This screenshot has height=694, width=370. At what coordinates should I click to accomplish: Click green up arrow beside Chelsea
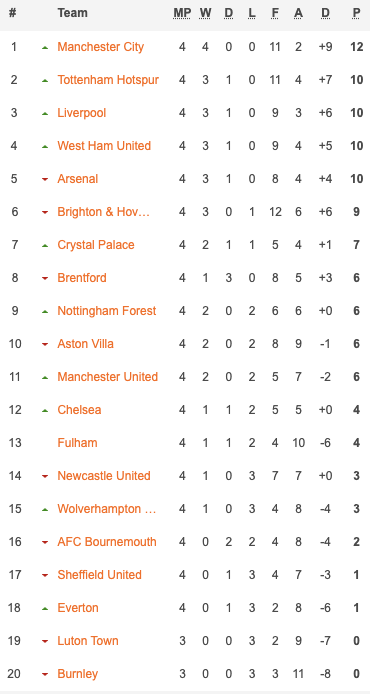click(x=45, y=410)
